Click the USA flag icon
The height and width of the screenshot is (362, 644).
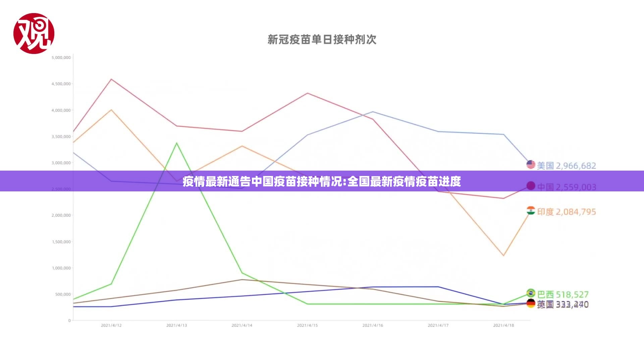[x=531, y=165]
